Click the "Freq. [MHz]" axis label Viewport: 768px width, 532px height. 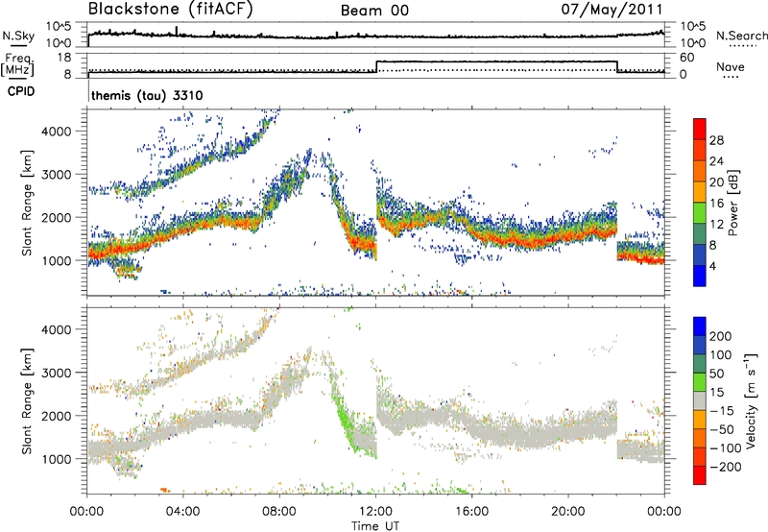coord(19,65)
